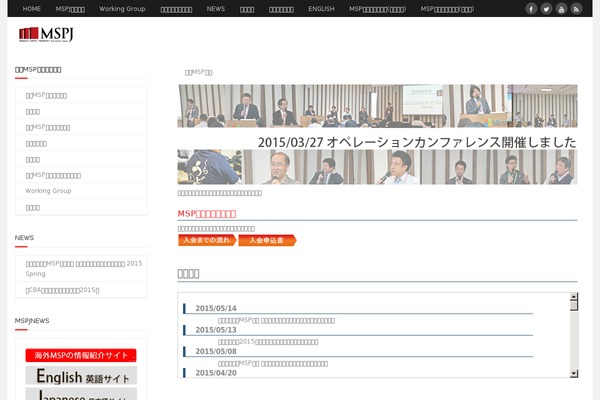
Task: Open the first MSP link in sidebar menu
Action: pos(46,95)
